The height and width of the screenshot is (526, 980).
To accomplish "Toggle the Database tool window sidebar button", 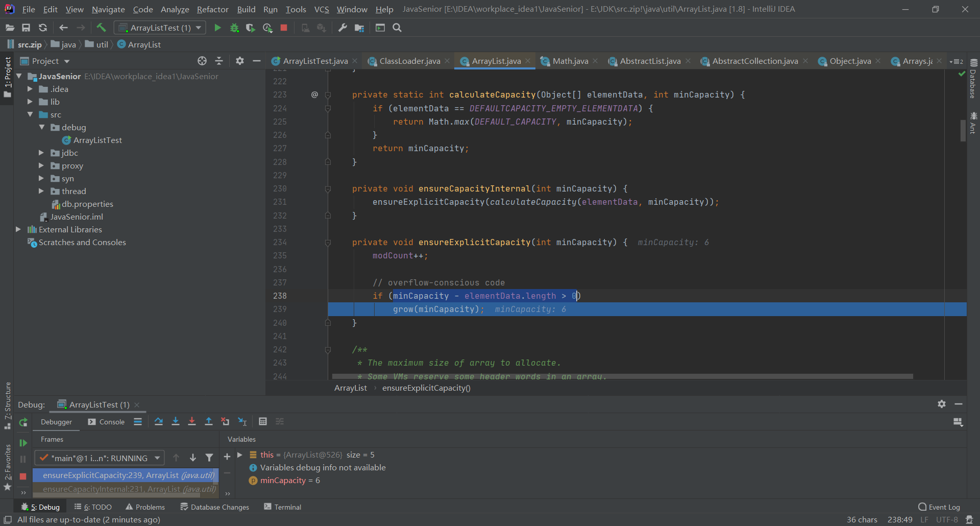I will pos(973,79).
